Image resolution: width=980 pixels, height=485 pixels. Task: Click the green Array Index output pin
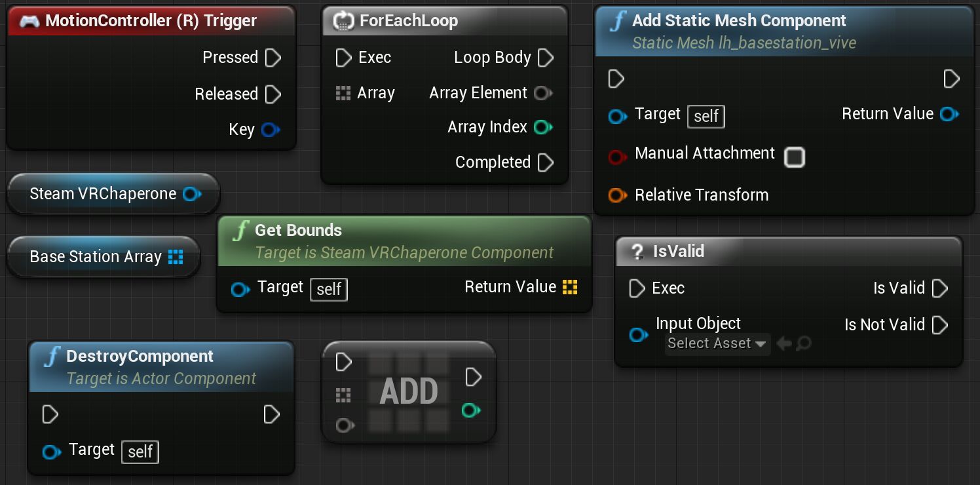coord(542,127)
